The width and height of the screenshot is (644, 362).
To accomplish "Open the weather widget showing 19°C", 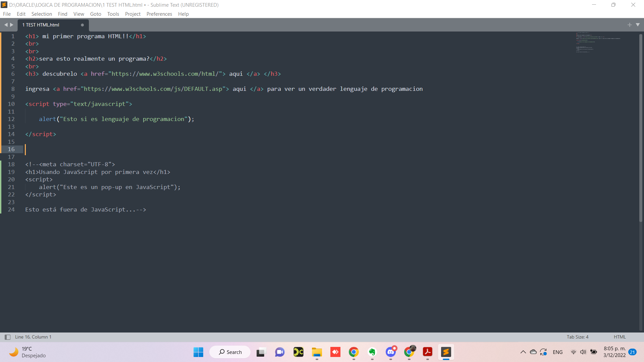I will point(27,352).
